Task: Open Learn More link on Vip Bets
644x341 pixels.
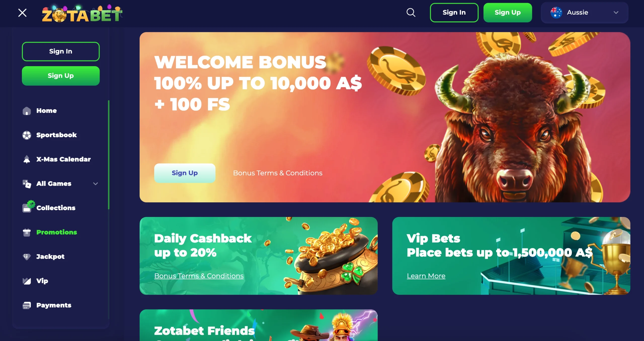Action: click(426, 276)
